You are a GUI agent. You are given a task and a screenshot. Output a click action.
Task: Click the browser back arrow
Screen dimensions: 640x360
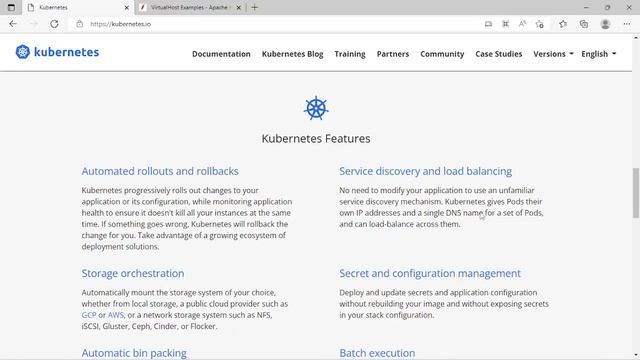[x=13, y=24]
